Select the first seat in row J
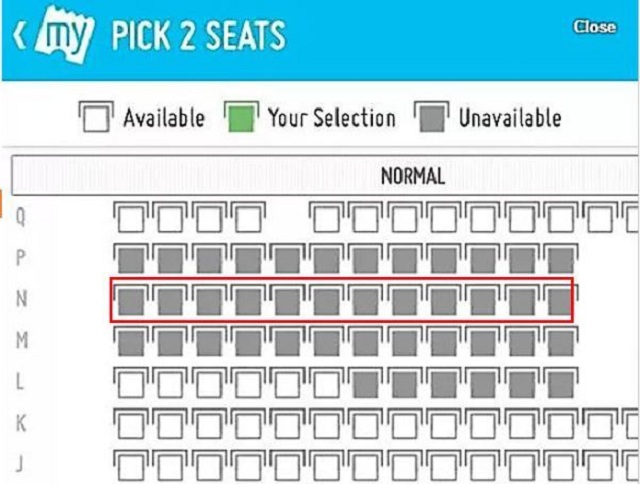 (x=130, y=465)
